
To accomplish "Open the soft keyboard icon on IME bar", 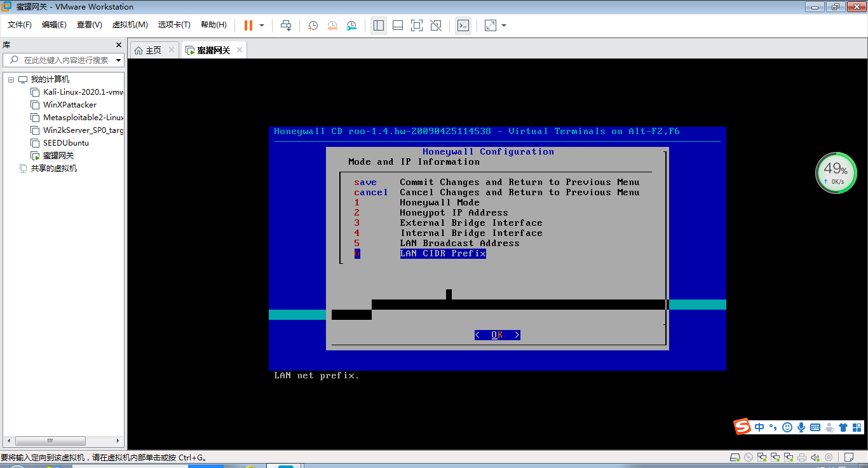I will [x=815, y=427].
